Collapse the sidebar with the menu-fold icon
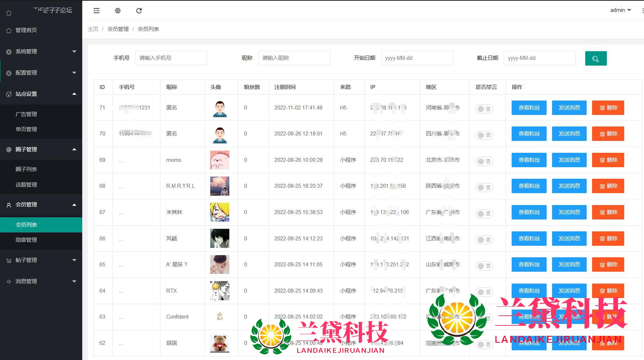This screenshot has width=644, height=360. 96,11
